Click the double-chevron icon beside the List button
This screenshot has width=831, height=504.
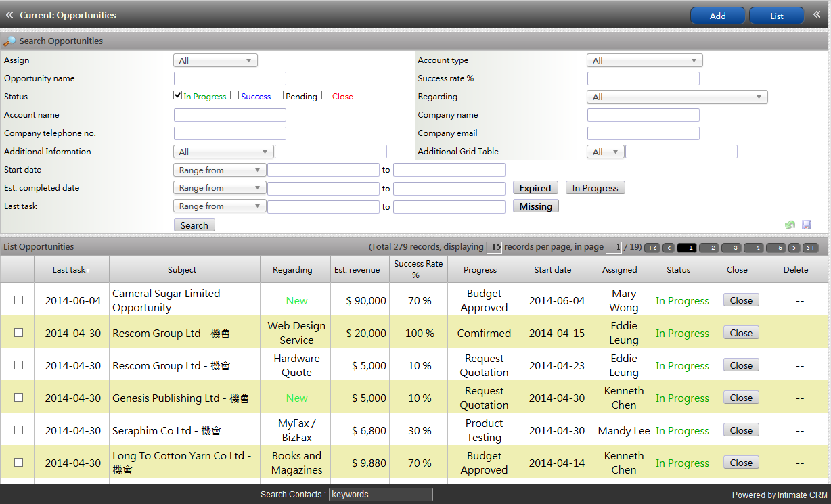[x=817, y=14]
